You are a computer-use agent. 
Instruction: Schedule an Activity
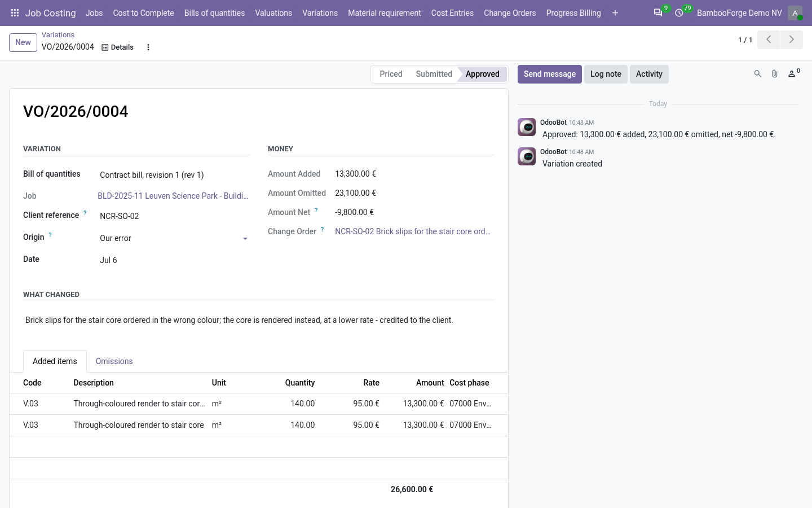(x=649, y=74)
